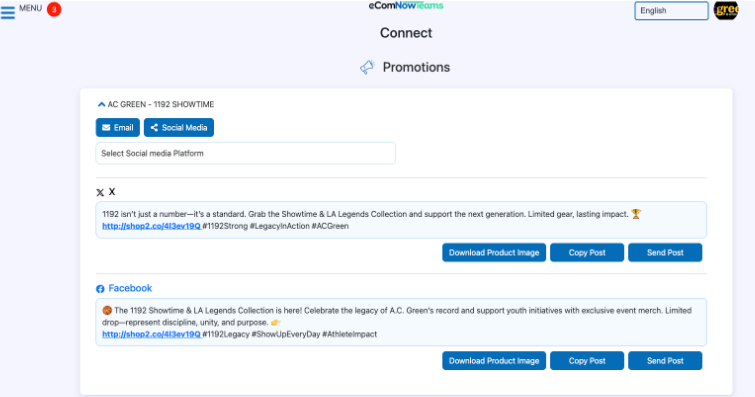Image resolution: width=755 pixels, height=397 pixels.
Task: Click the Facebook heading text
Action: coord(130,288)
